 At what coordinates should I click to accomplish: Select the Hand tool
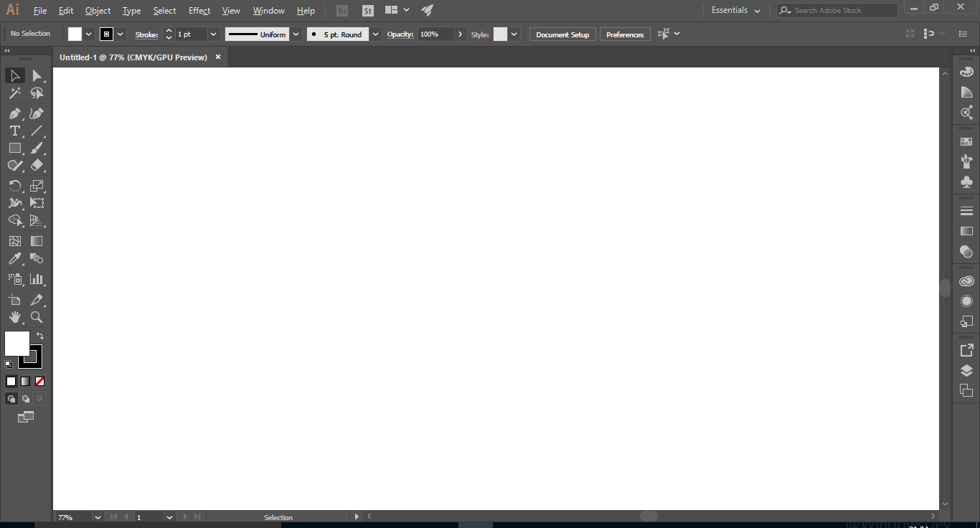pos(14,317)
